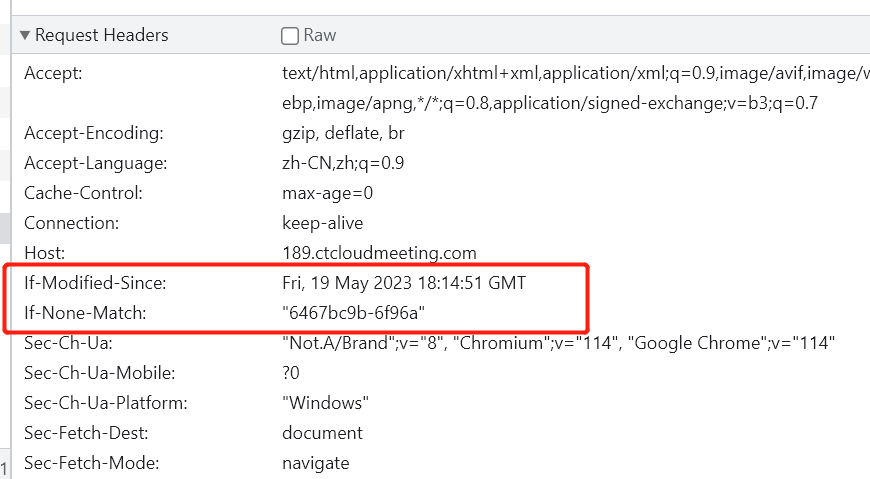Select the Sec-Ch-Ua-Mobile header name
The image size is (870, 479).
(100, 373)
